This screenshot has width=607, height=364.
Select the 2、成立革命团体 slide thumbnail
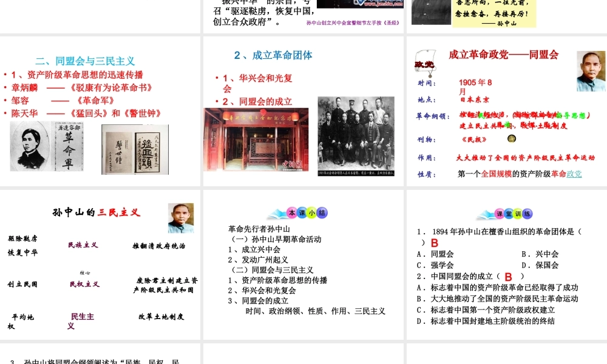303,111
